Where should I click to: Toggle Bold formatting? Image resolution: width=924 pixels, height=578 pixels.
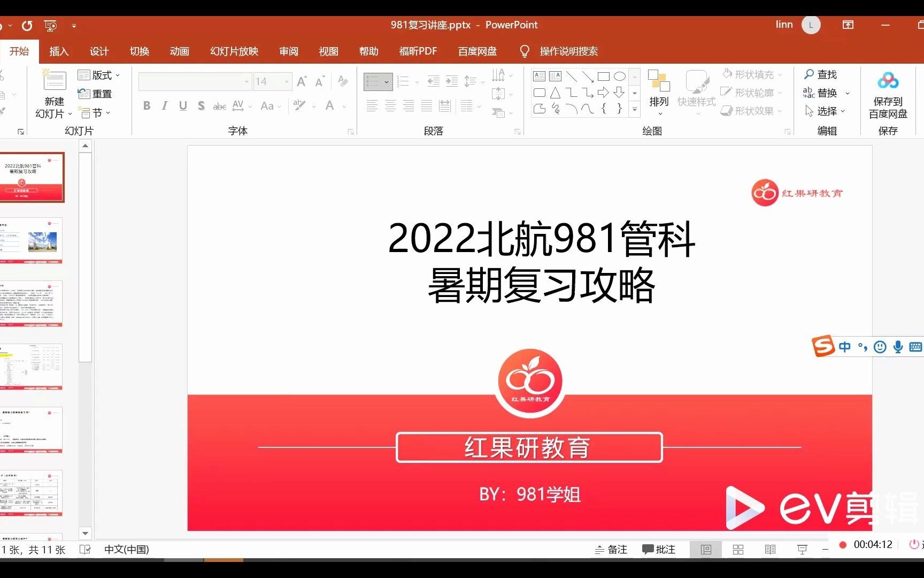pyautogui.click(x=147, y=105)
